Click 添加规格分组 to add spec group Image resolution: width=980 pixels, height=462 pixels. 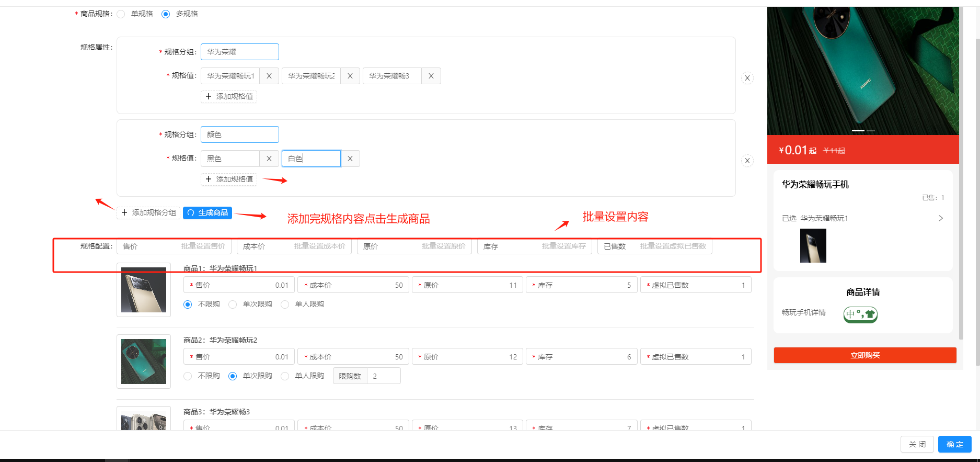click(x=148, y=212)
